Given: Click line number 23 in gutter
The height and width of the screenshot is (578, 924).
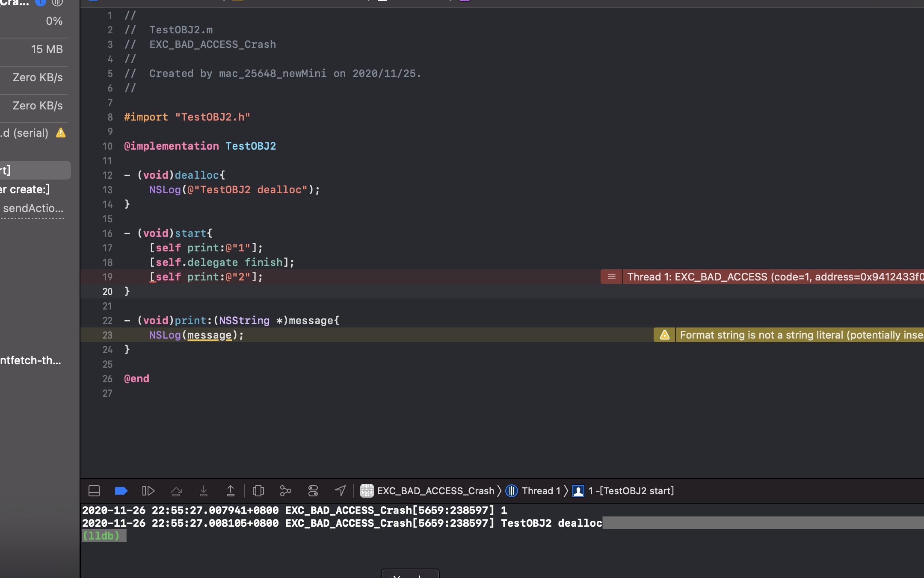Looking at the screenshot, I should [x=107, y=335].
